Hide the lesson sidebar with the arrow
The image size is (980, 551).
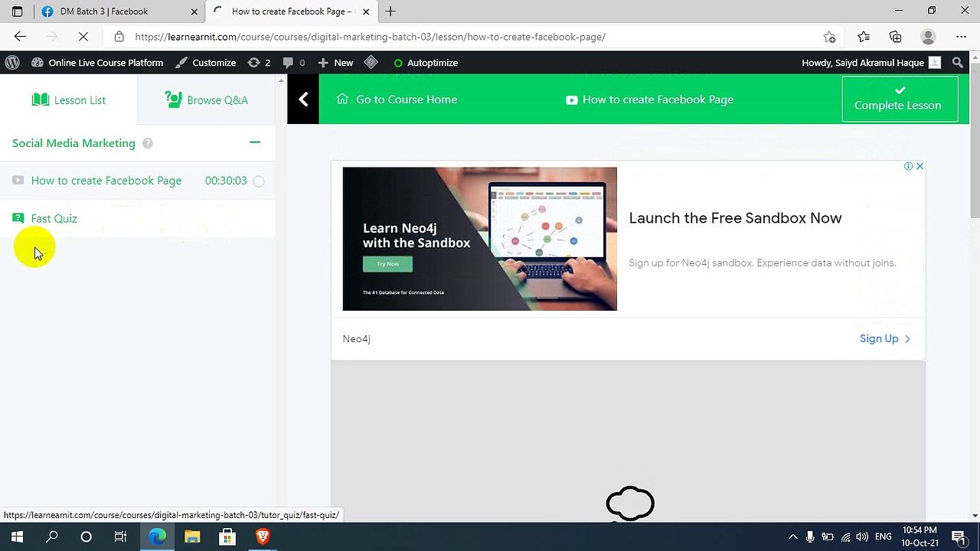(303, 99)
